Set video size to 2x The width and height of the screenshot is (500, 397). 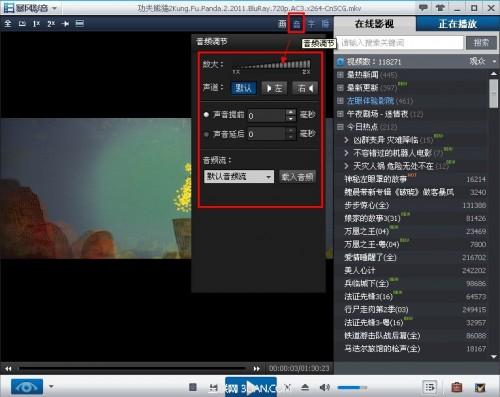(51, 24)
